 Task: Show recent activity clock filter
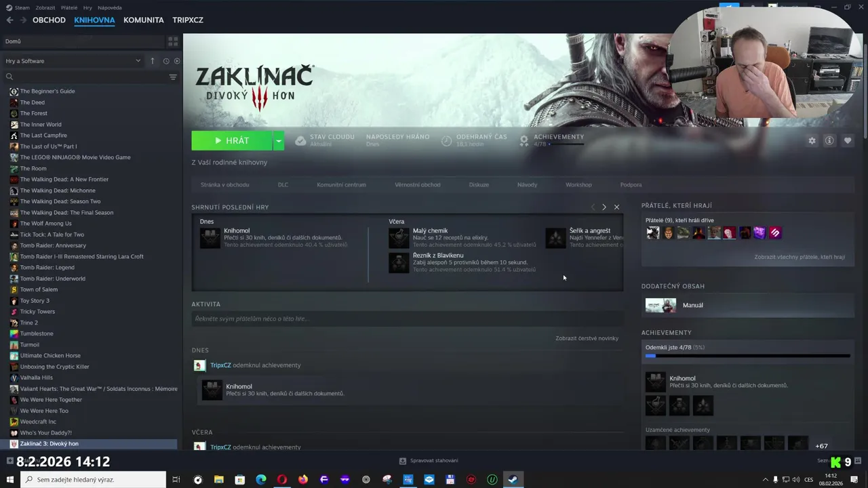click(x=166, y=61)
